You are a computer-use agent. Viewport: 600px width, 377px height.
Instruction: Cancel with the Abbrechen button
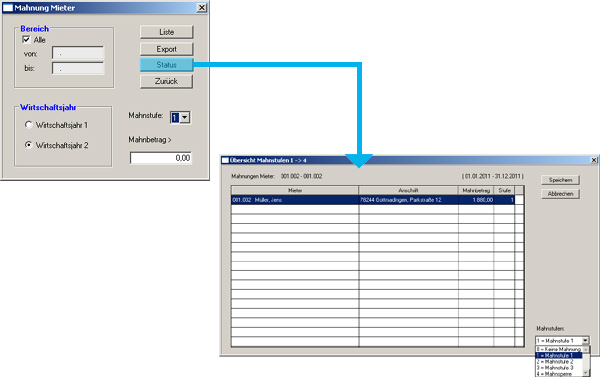tap(561, 194)
